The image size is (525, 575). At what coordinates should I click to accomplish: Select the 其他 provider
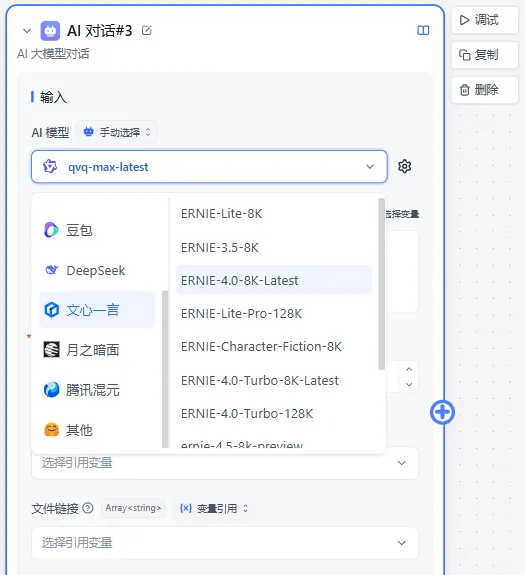tap(97, 430)
